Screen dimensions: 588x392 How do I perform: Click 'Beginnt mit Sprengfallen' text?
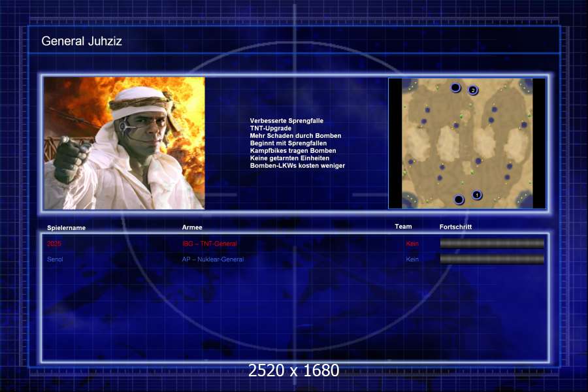point(288,143)
